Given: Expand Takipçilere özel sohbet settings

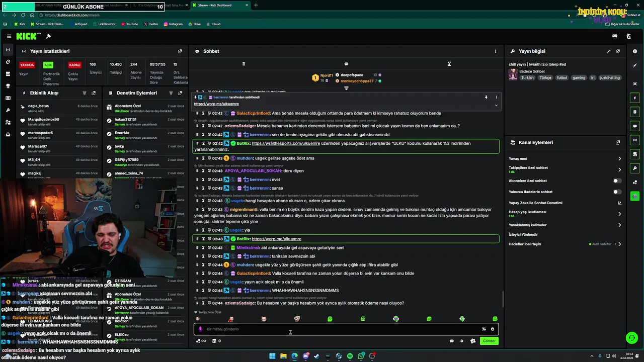Looking at the screenshot, I should 619,169.
